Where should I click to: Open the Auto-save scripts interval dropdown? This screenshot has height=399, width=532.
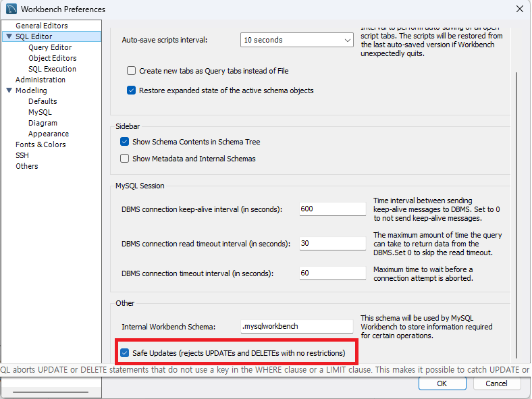(297, 40)
